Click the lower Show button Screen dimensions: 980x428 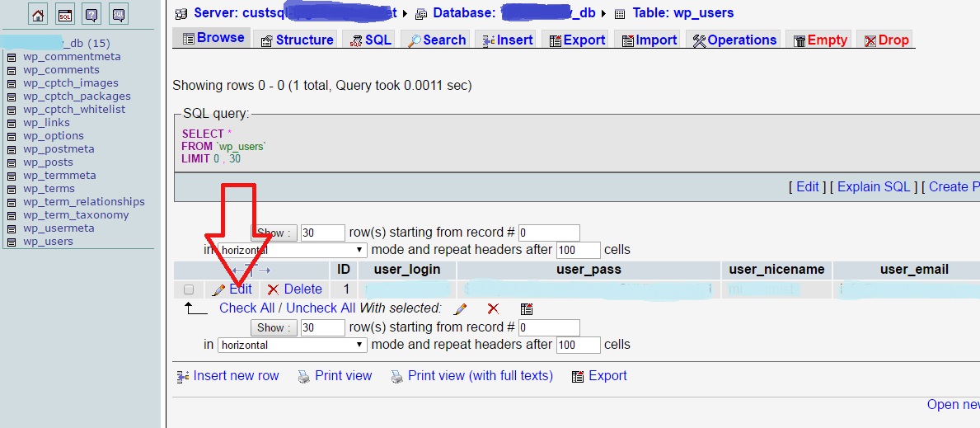click(x=273, y=327)
